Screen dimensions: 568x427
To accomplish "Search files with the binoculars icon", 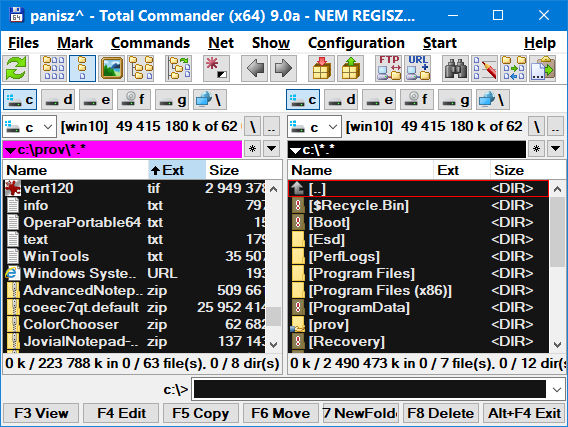I will click(456, 68).
